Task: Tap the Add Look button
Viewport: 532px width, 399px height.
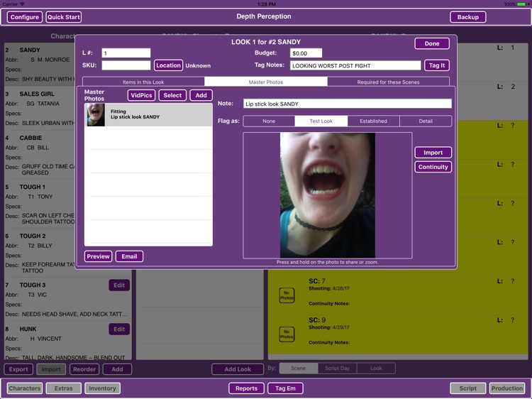Action: tap(238, 369)
